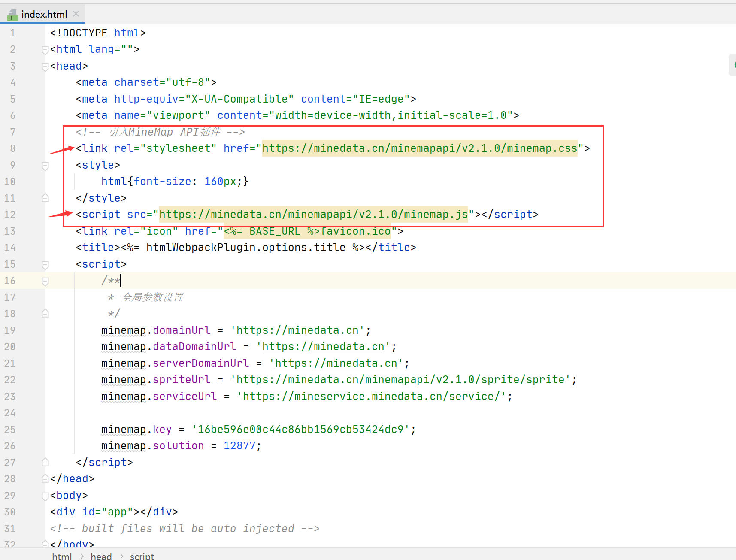Click the minedata.cn domainUrl link on line 19
This screenshot has height=560, width=736.
click(297, 330)
